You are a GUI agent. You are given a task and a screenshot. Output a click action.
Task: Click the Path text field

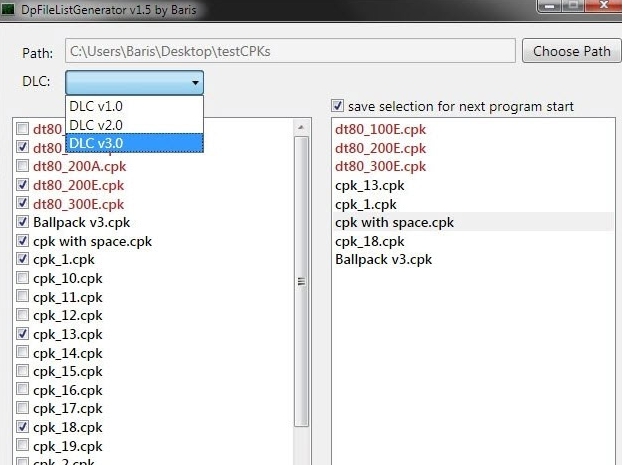tap(290, 51)
